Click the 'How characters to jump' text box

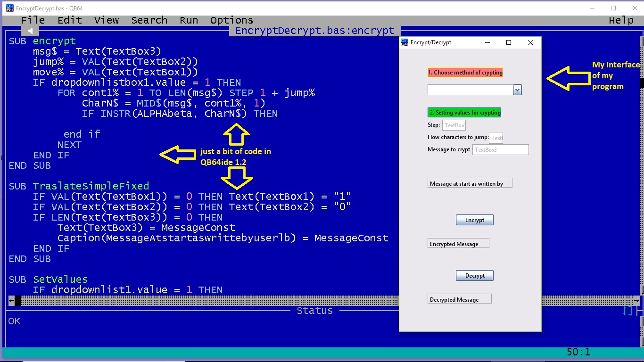496,138
